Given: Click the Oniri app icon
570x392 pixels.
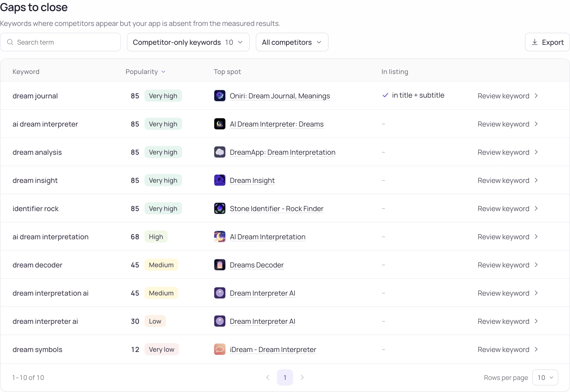Looking at the screenshot, I should (220, 96).
